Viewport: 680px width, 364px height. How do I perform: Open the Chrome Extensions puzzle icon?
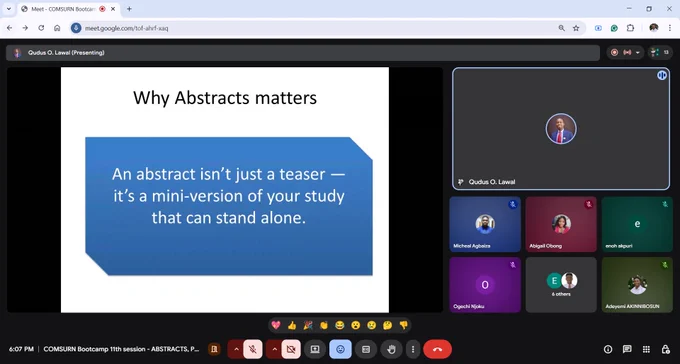[630, 28]
